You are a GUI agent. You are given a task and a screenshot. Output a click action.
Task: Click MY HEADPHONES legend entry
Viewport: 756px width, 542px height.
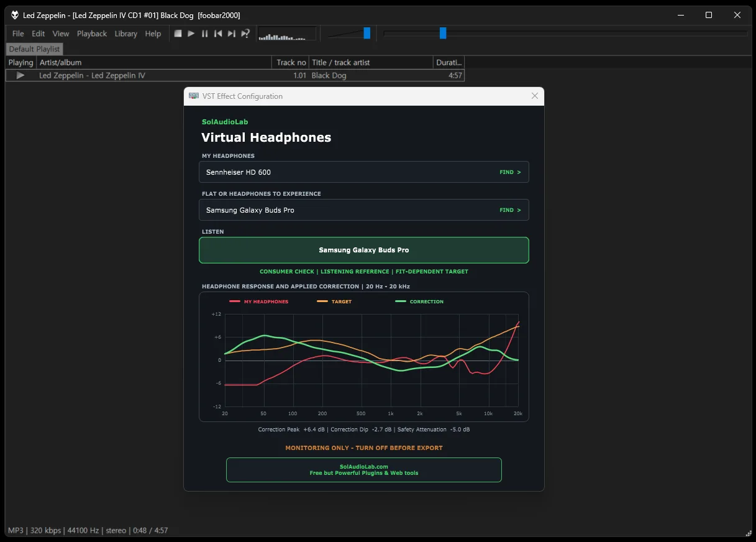click(x=259, y=301)
